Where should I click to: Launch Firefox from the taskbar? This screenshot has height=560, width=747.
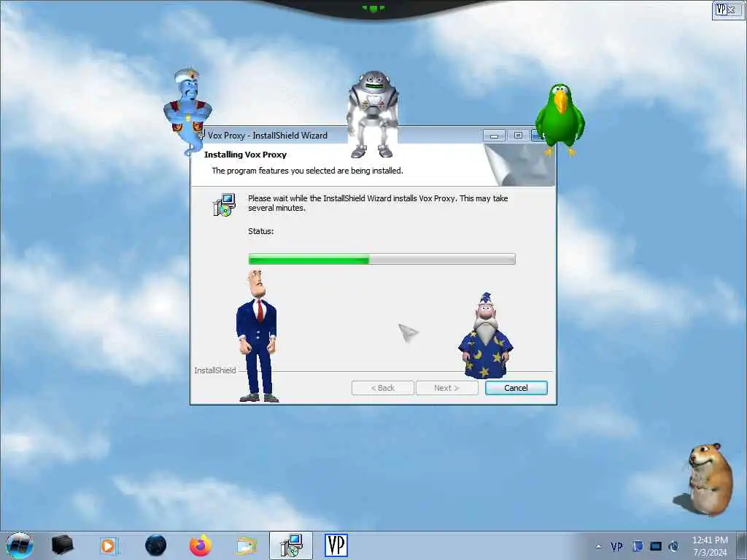[x=201, y=545]
